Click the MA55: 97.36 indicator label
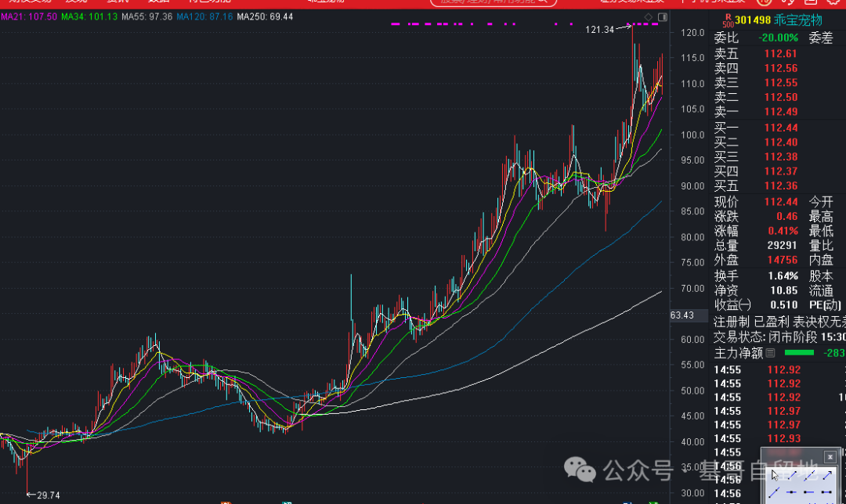The image size is (846, 504). [x=146, y=16]
